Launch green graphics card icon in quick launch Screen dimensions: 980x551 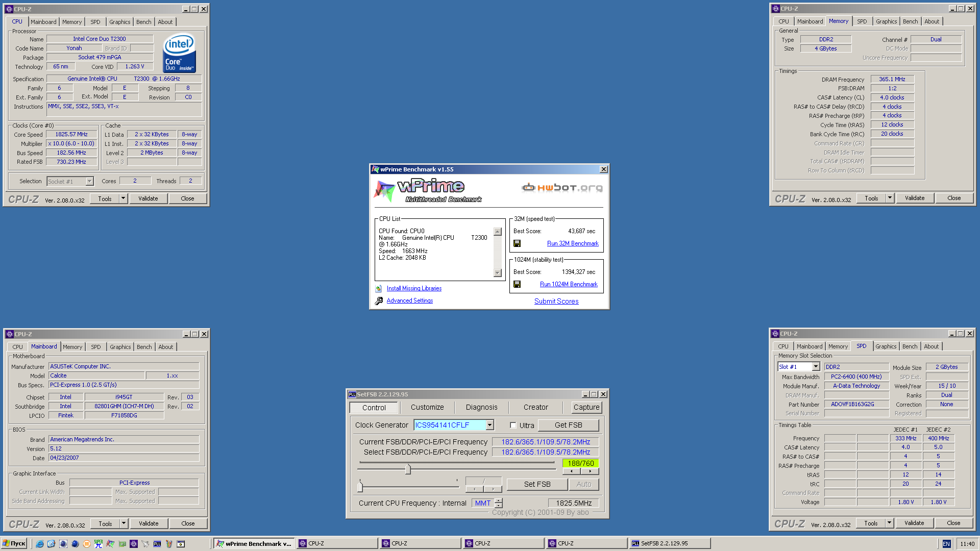(x=122, y=544)
